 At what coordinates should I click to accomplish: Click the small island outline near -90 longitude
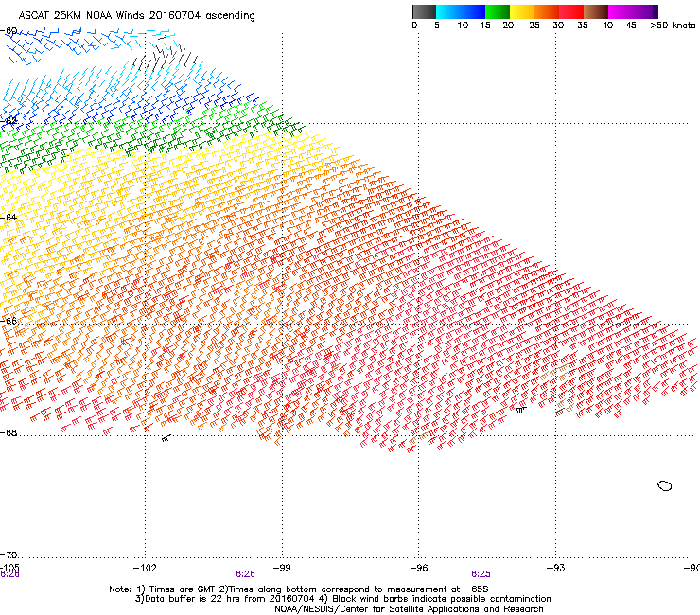[665, 486]
